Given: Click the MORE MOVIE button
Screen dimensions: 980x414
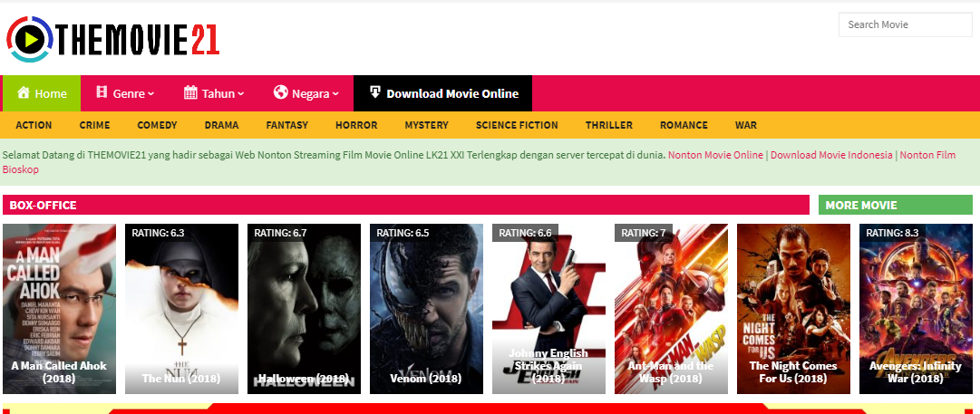Looking at the screenshot, I should (x=896, y=205).
